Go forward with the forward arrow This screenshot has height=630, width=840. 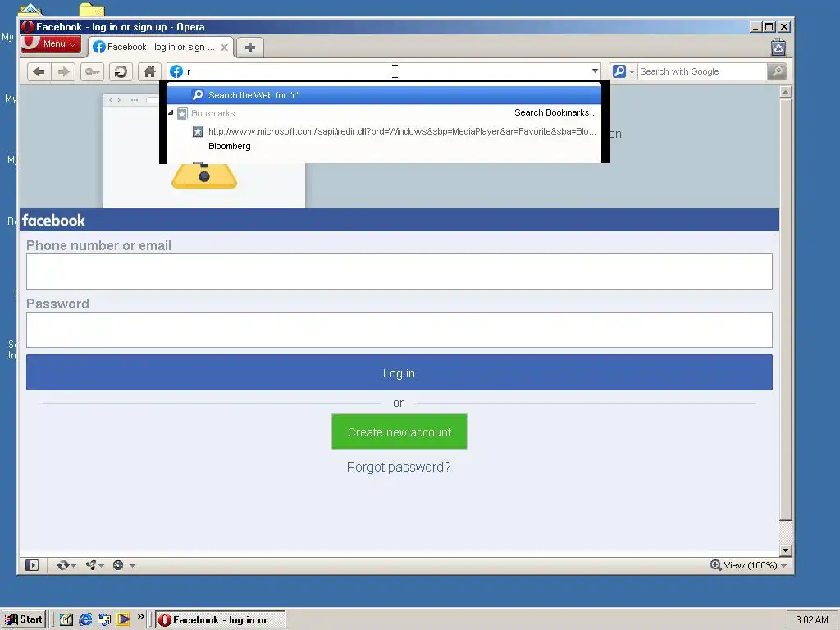tap(63, 71)
